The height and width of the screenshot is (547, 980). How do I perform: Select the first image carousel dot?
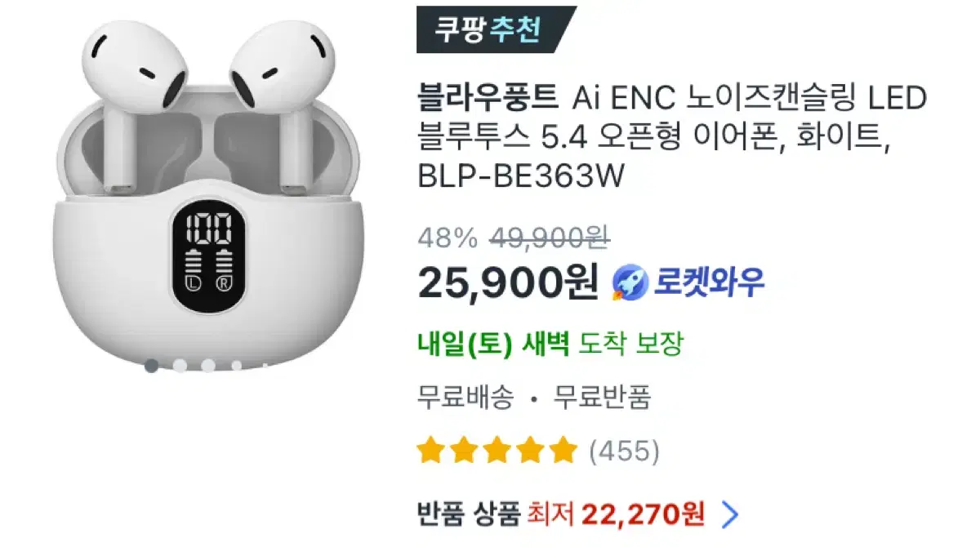coord(152,366)
